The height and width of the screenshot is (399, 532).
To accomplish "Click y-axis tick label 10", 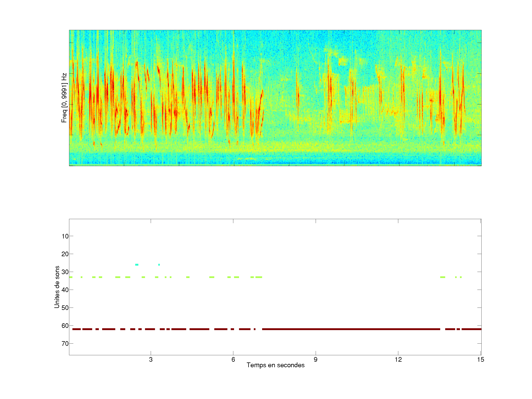I will pyautogui.click(x=65, y=236).
